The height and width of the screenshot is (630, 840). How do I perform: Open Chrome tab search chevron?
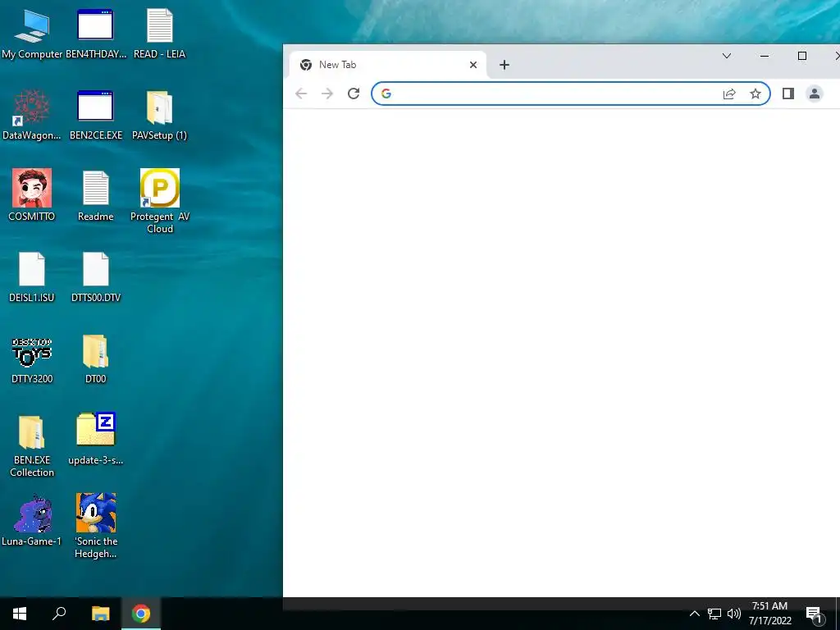[727, 56]
